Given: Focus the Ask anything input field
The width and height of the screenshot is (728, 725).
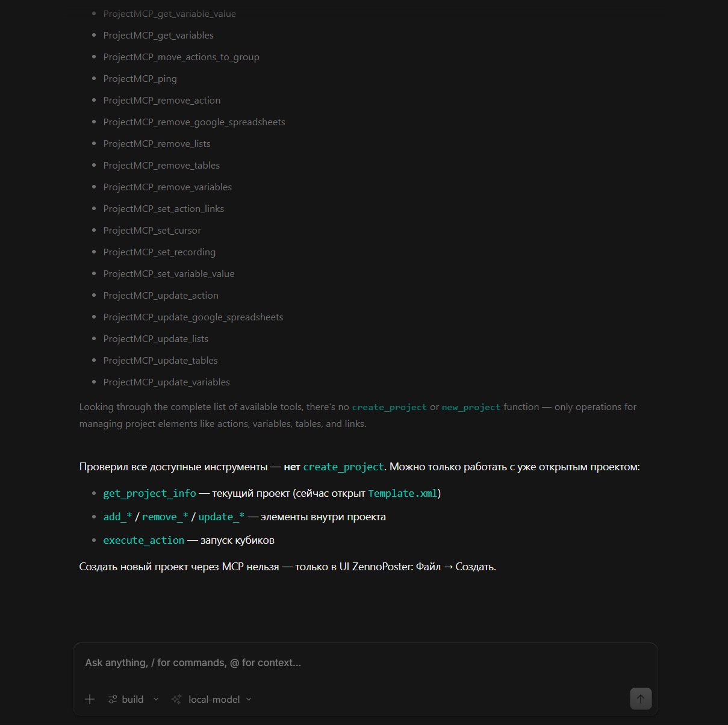Looking at the screenshot, I should click(x=365, y=662).
